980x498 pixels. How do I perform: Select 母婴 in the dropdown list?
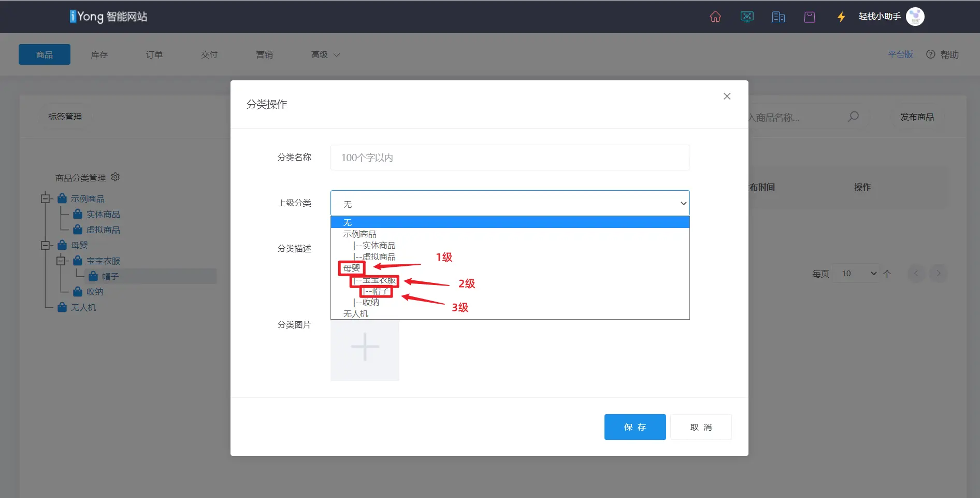point(352,268)
